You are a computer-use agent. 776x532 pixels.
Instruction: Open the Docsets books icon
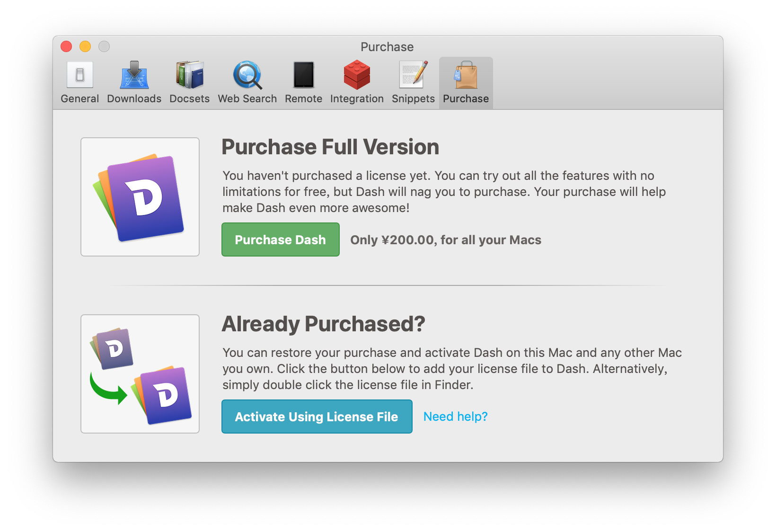coord(189,75)
